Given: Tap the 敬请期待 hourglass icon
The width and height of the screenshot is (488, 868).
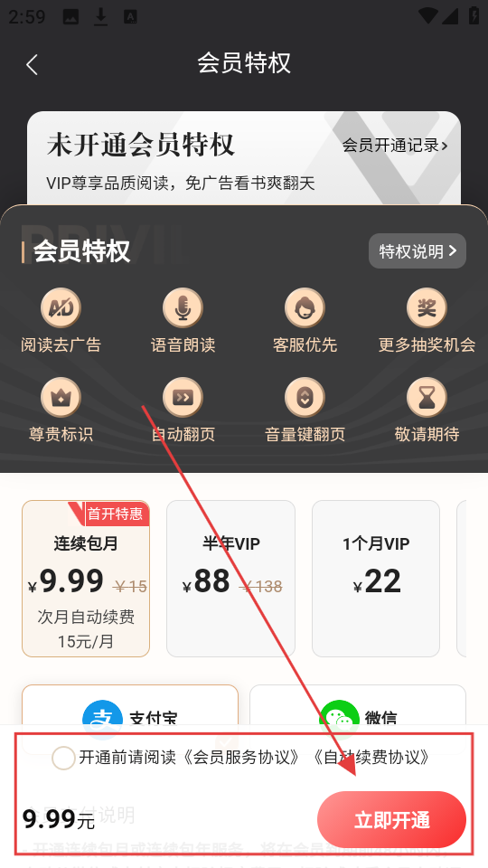Looking at the screenshot, I should click(427, 398).
